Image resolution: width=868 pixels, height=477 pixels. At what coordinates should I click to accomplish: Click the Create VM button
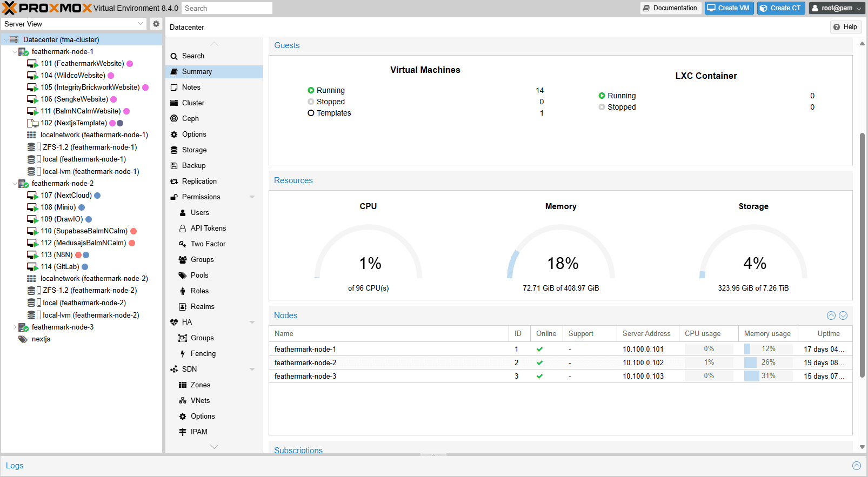coord(729,8)
